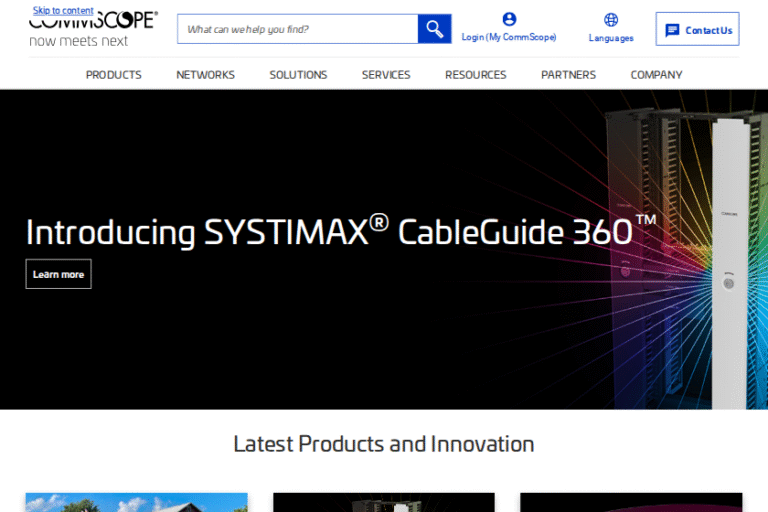This screenshot has width=768, height=512.
Task: Open the left product card thumbnail
Action: tap(136, 502)
